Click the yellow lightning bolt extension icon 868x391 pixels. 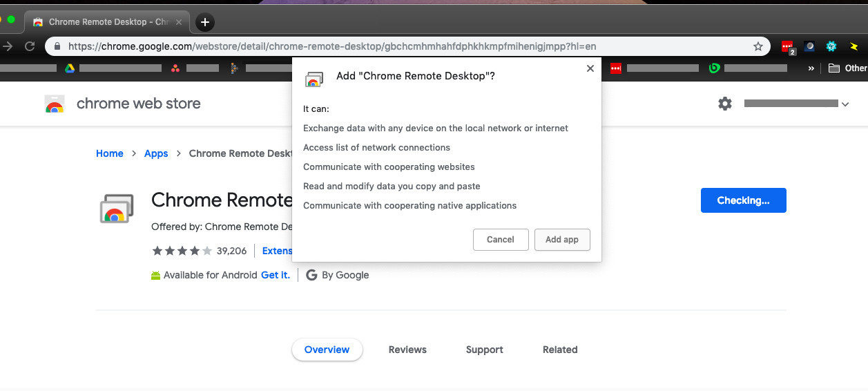click(x=853, y=46)
